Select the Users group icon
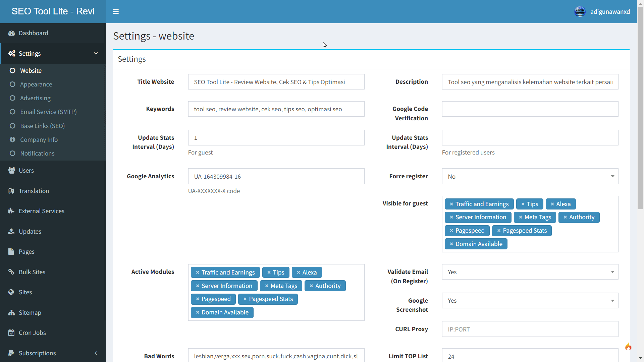 [x=12, y=170]
